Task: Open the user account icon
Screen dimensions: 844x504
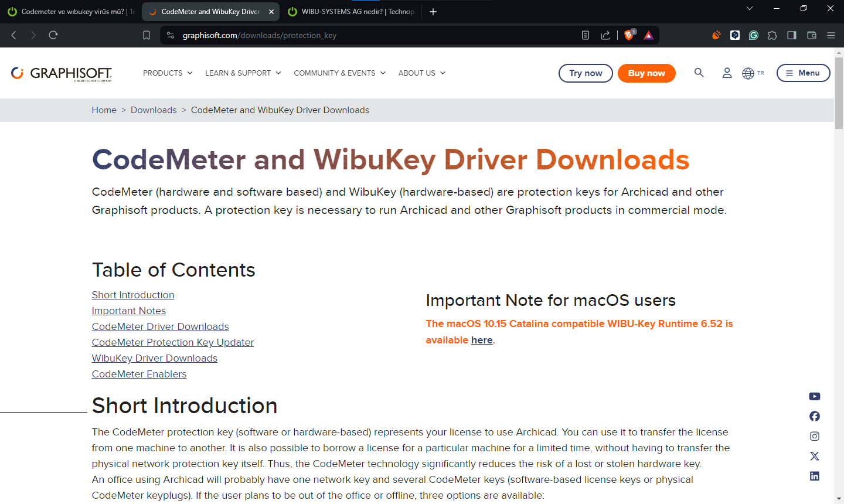Action: pos(727,73)
